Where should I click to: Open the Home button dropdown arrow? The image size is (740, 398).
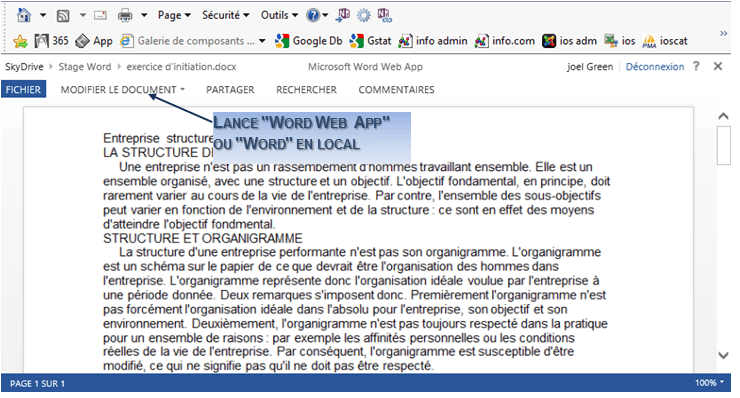(43, 16)
